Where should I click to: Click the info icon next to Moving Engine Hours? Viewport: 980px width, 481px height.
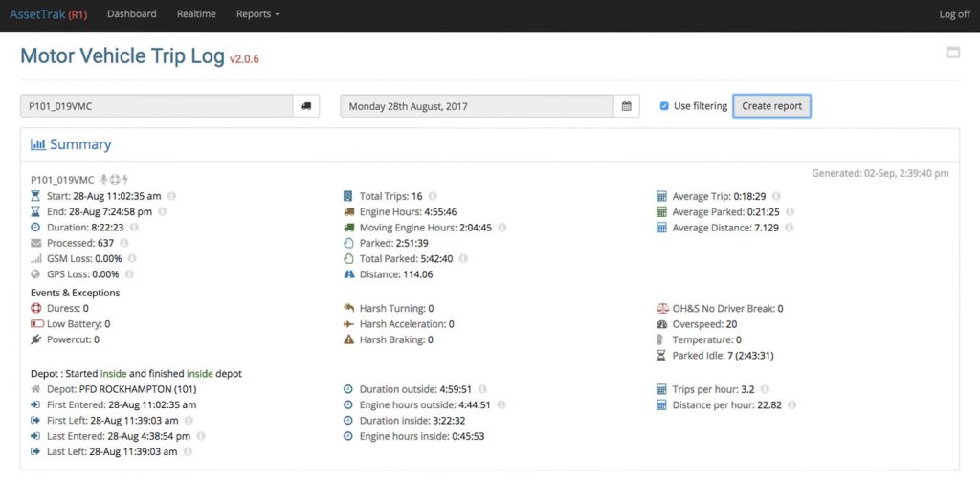click(501, 228)
